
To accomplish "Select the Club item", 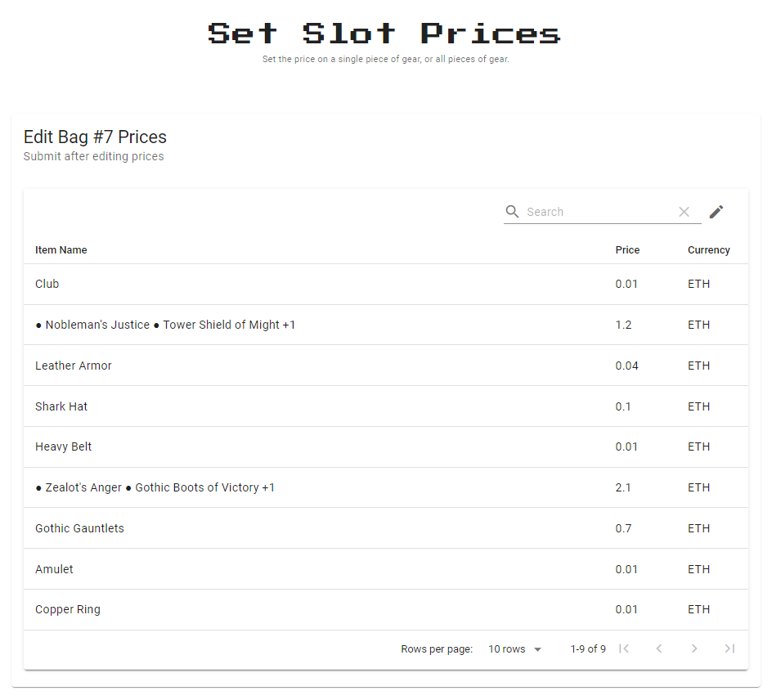I will point(47,284).
